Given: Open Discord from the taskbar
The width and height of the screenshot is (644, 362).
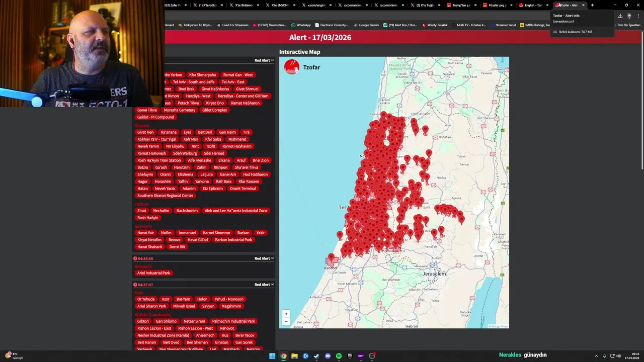Looking at the screenshot, I should coord(328,356).
